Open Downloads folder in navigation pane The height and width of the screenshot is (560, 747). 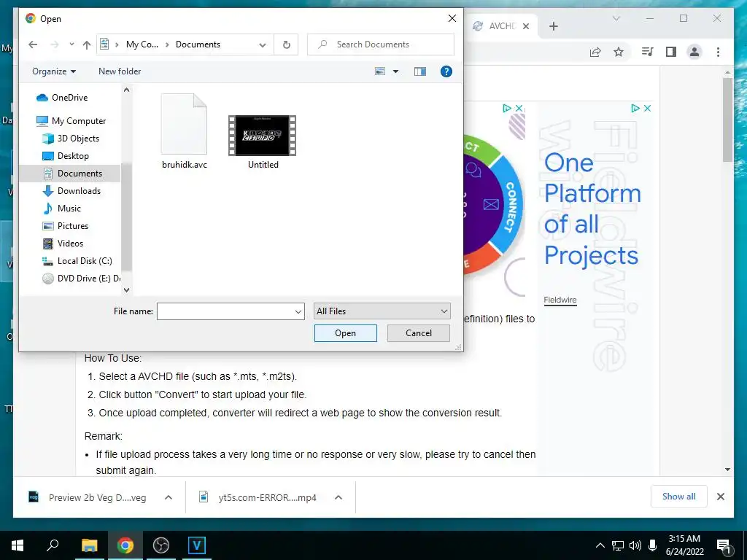point(79,191)
